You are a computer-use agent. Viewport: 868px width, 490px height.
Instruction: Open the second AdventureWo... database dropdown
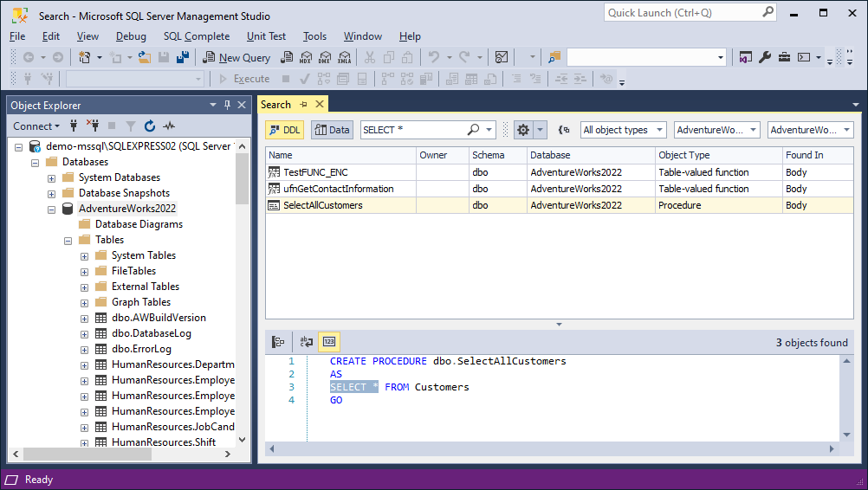[811, 130]
